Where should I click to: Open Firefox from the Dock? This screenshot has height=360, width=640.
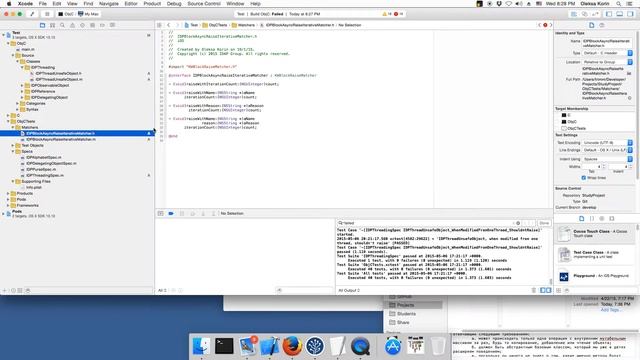(292, 346)
